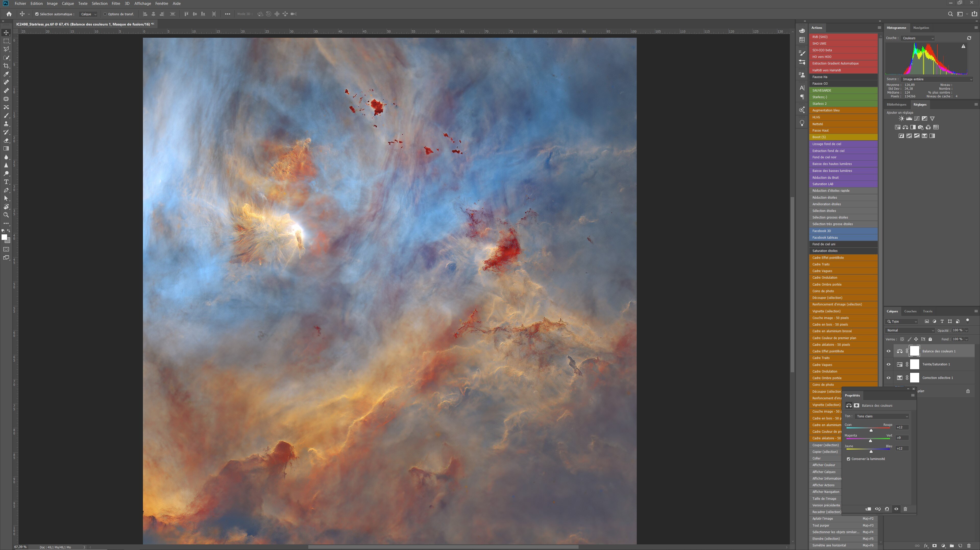
Task: Select the Eyedropper tool
Action: pos(6,74)
